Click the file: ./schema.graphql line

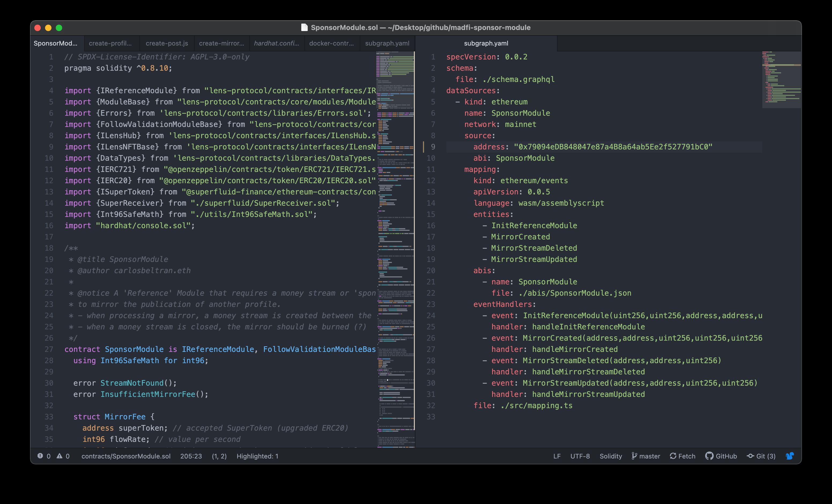pyautogui.click(x=505, y=79)
